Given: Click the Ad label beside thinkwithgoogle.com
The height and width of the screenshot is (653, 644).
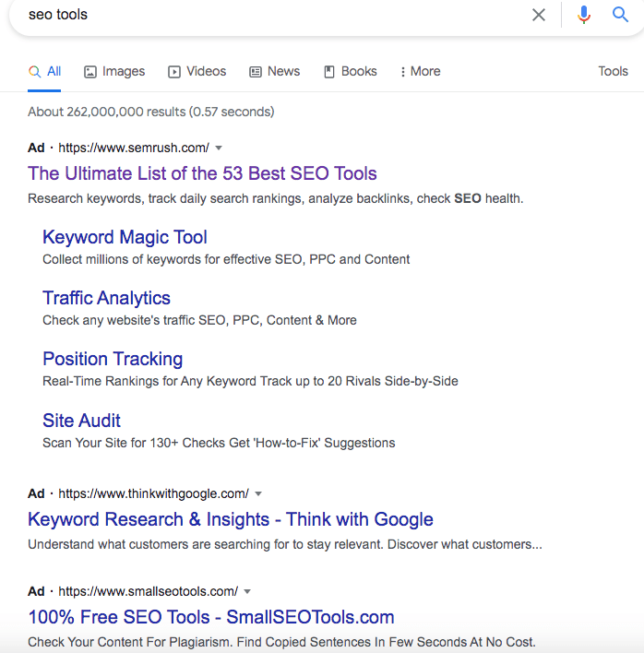Looking at the screenshot, I should 36,494.
